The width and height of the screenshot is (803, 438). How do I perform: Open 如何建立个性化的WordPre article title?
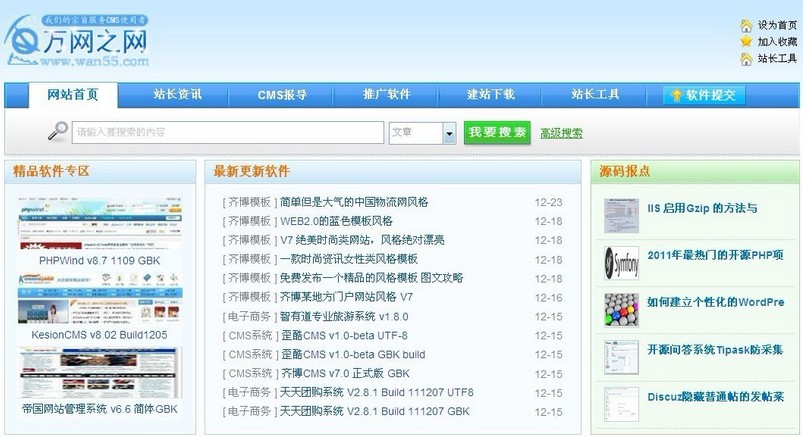coord(715,302)
